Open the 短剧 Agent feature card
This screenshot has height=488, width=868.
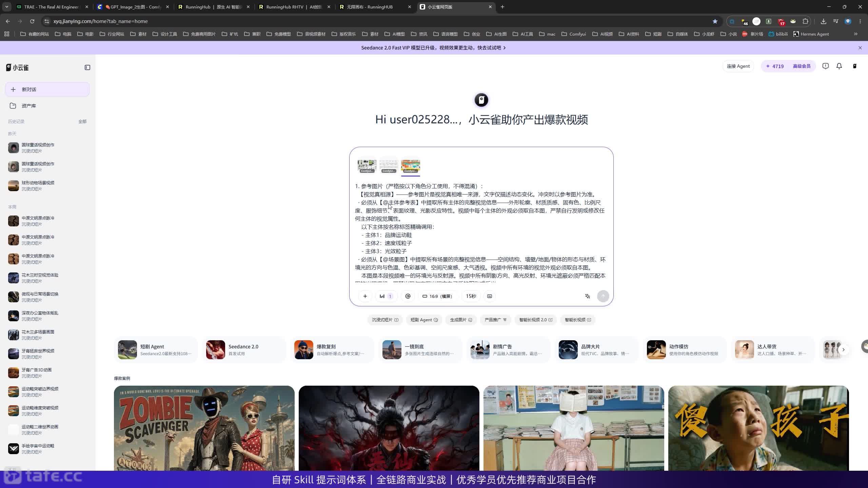coord(156,350)
